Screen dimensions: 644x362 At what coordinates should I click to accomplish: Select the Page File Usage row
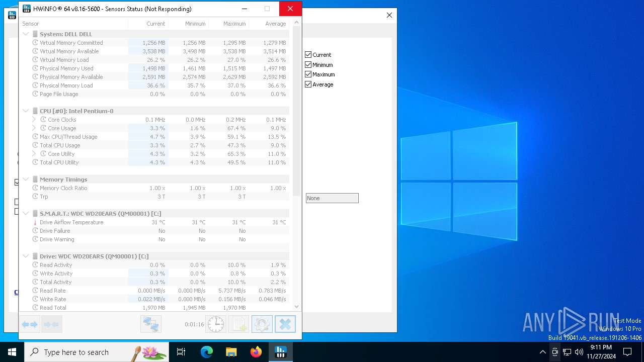(155, 94)
